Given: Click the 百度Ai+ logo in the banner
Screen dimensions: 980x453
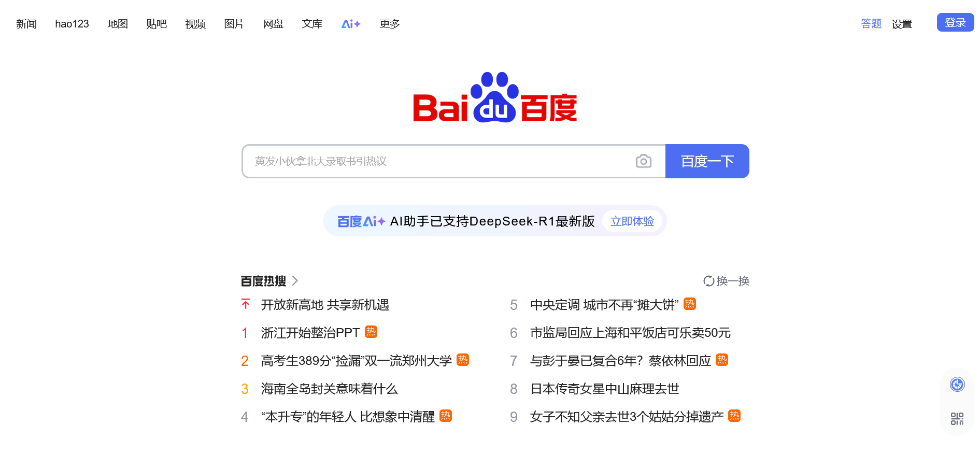Looking at the screenshot, I should [x=361, y=221].
